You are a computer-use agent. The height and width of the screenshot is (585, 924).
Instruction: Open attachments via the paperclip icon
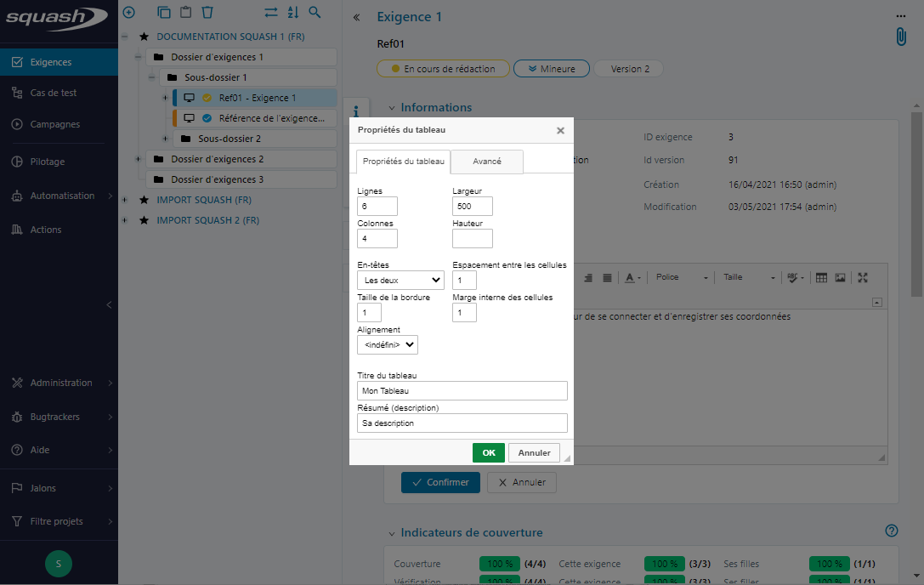coord(900,37)
